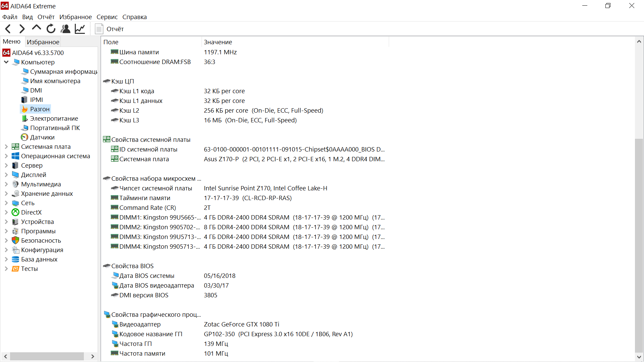Expand the Хранение данных node
Screen dimensions: 644x362
pyautogui.click(x=6, y=194)
